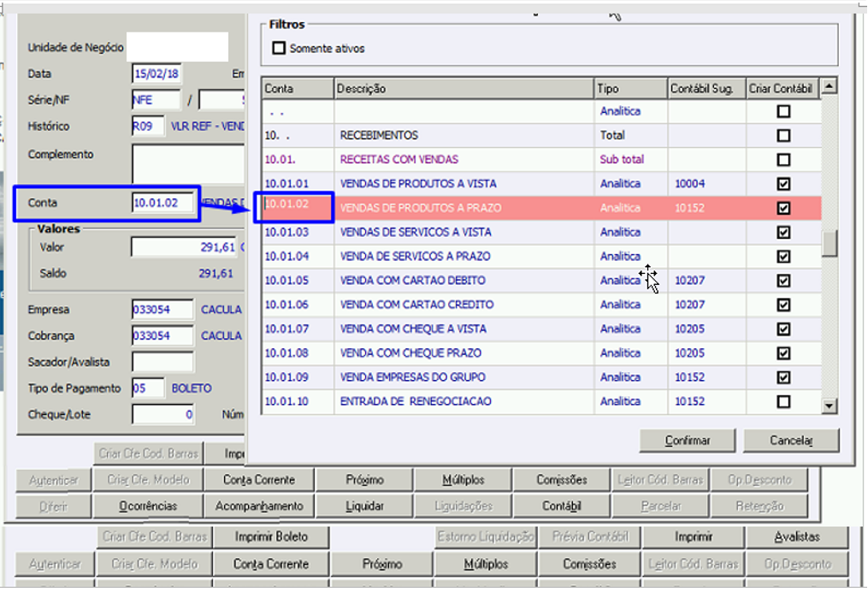The width and height of the screenshot is (868, 593).
Task: Check Criar Contábil for ENTRADA DE RENEGOCIACAO
Action: click(783, 401)
